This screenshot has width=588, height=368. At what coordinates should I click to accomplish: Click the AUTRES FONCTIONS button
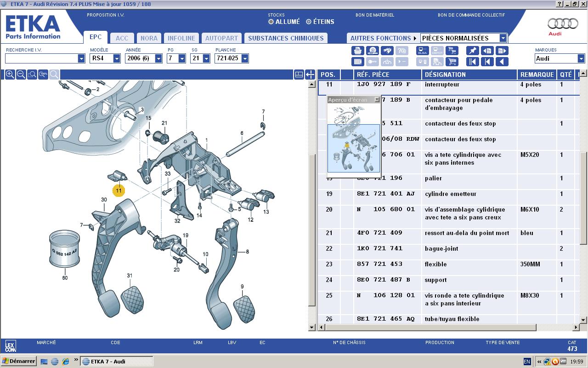383,38
